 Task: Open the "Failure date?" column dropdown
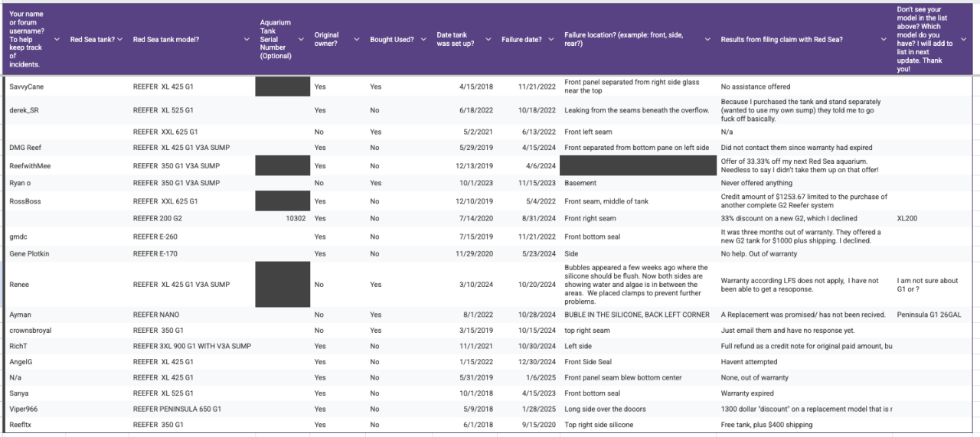(551, 39)
